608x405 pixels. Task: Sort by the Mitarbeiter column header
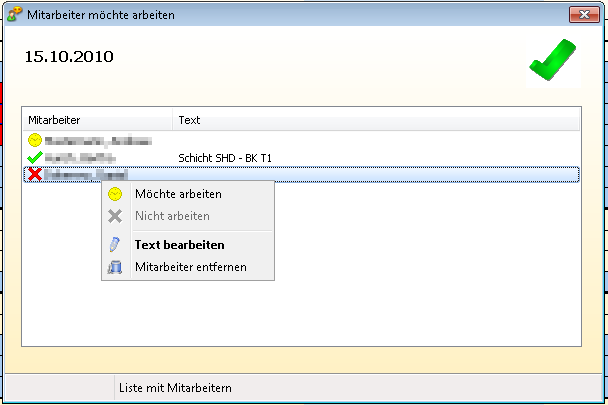[x=98, y=120]
